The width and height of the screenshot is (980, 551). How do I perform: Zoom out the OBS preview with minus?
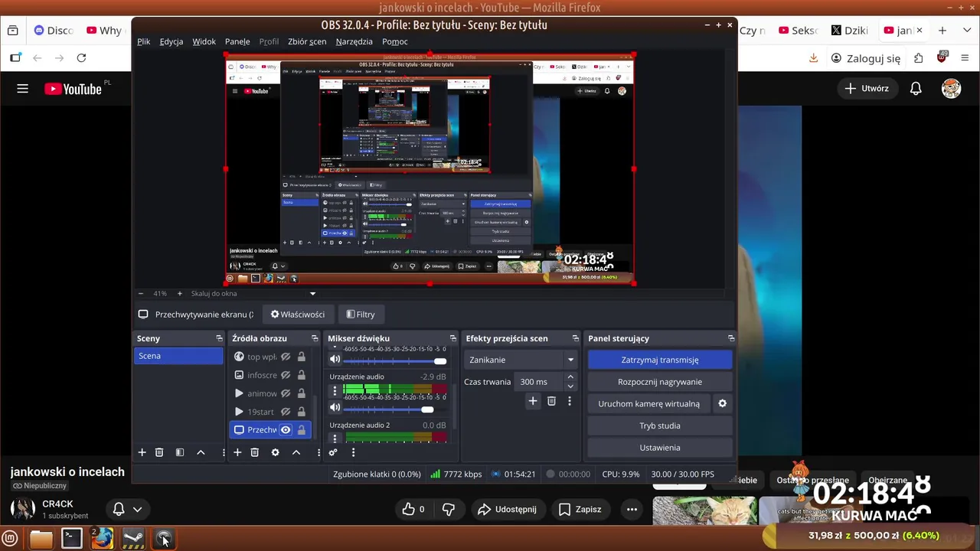tap(140, 293)
